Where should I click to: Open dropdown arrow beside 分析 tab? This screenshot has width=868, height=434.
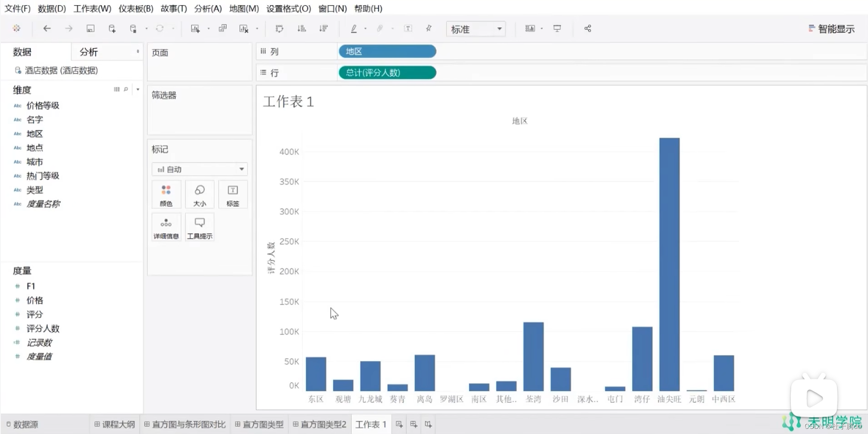pyautogui.click(x=138, y=51)
